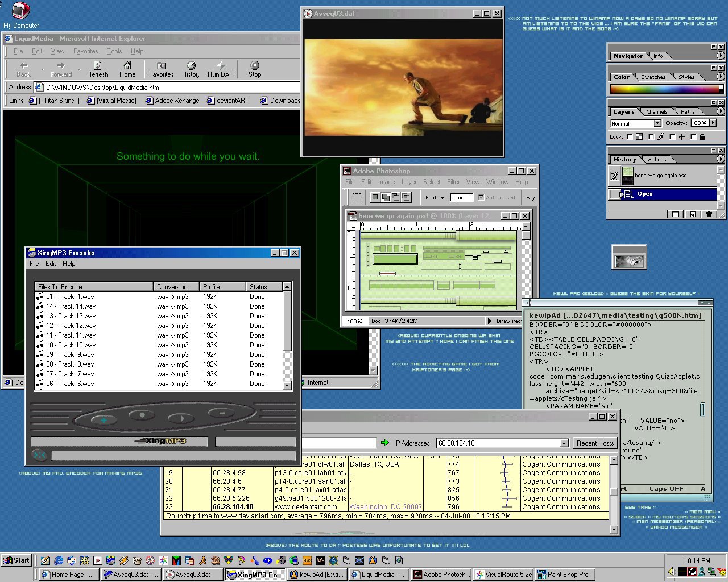Switch to Swatches tab in Color palette
The width and height of the screenshot is (728, 582).
click(653, 77)
